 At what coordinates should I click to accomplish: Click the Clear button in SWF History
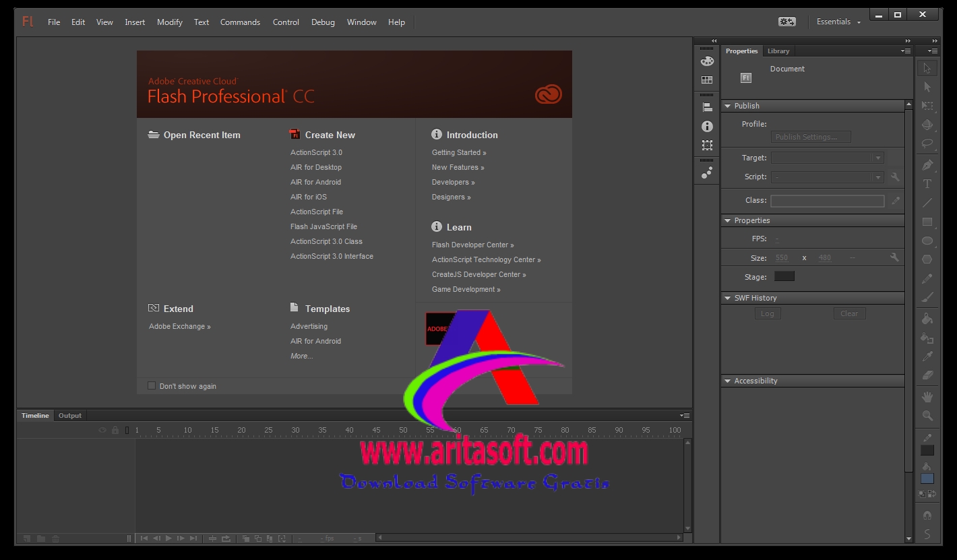pyautogui.click(x=849, y=313)
